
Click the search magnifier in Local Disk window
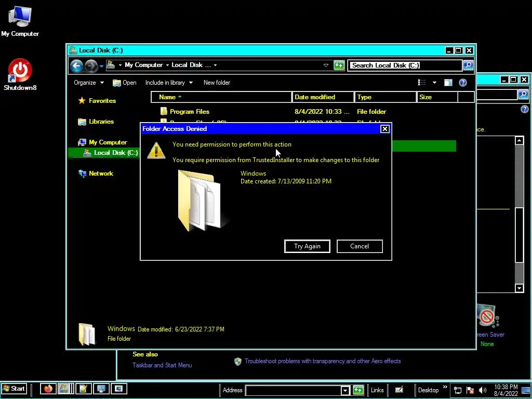[468, 65]
